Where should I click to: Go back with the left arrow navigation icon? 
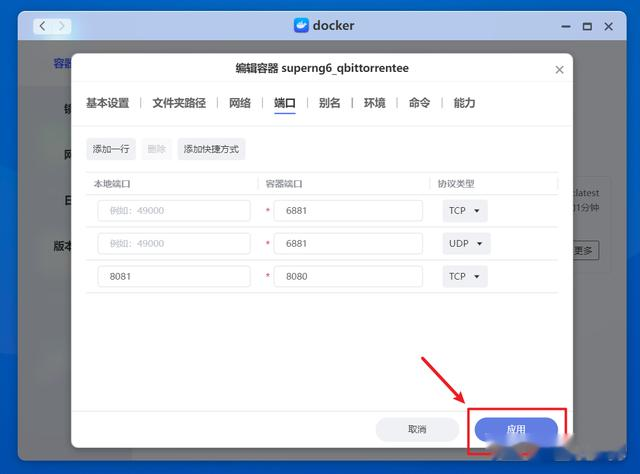pyautogui.click(x=42, y=26)
